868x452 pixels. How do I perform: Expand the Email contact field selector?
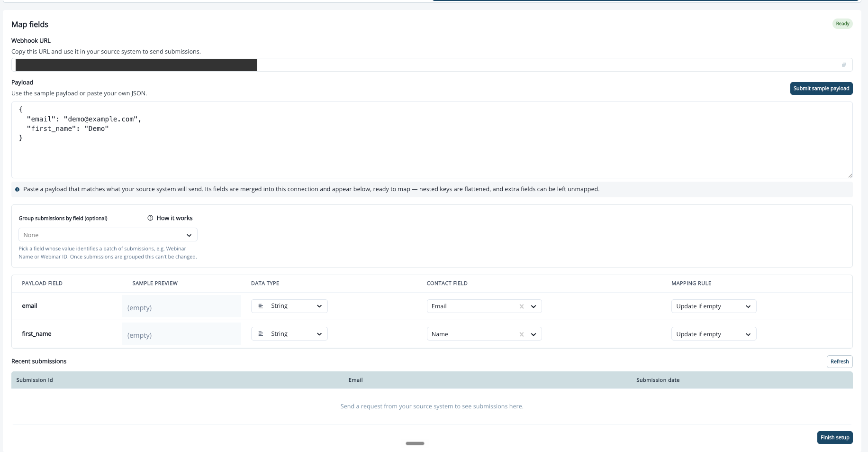(x=533, y=306)
